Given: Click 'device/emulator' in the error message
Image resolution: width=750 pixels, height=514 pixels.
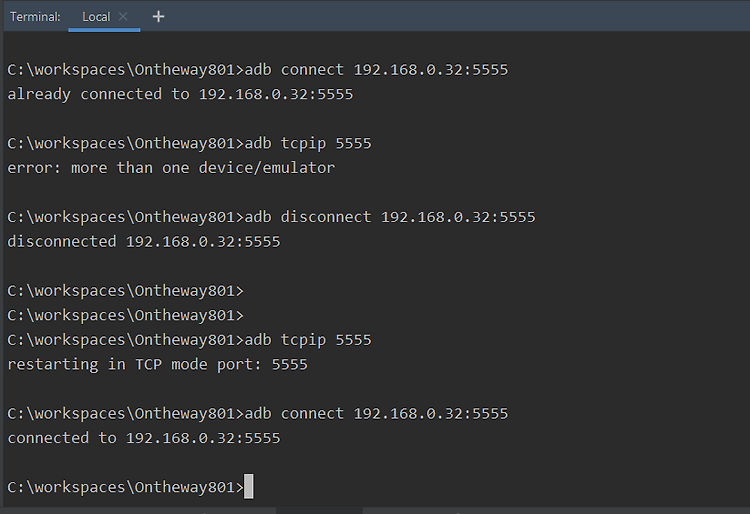Looking at the screenshot, I should [x=266, y=168].
